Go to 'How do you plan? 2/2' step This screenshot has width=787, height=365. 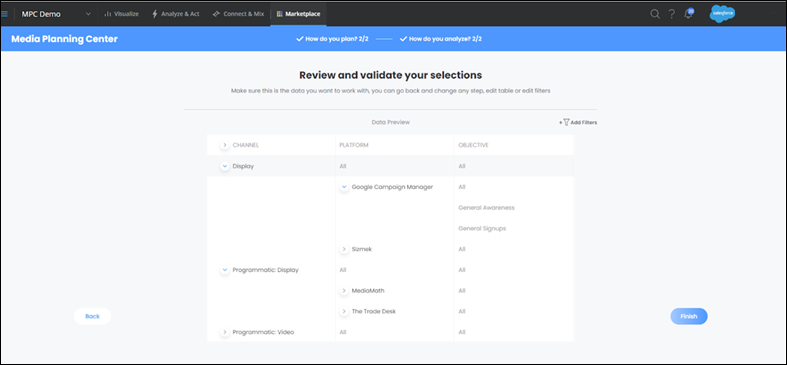click(332, 39)
